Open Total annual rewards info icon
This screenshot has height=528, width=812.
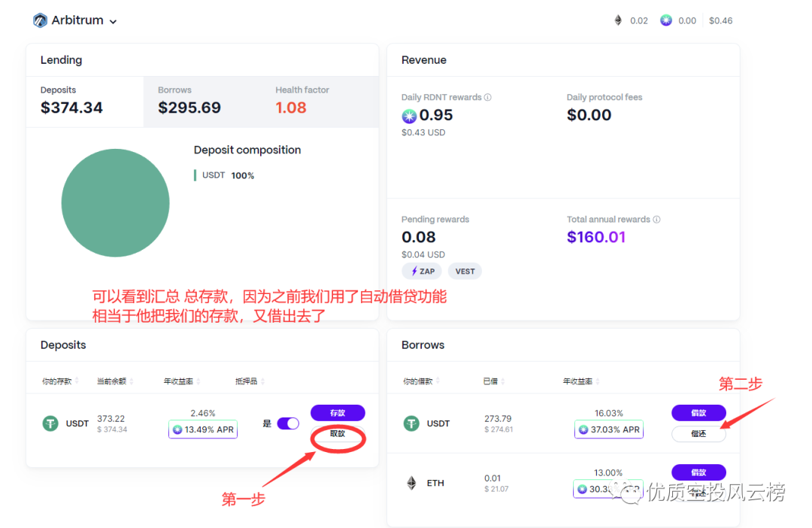pyautogui.click(x=656, y=220)
